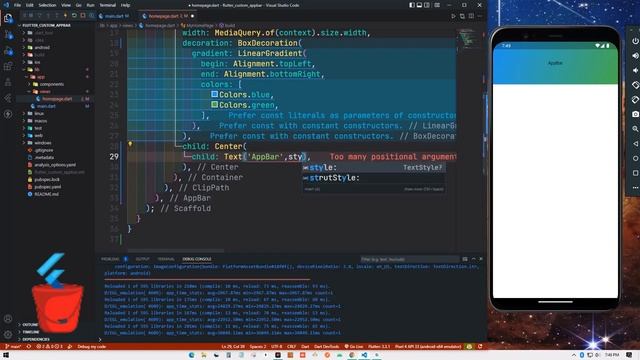Select the style: suggestion
The image size is (640, 360).
click(x=373, y=168)
